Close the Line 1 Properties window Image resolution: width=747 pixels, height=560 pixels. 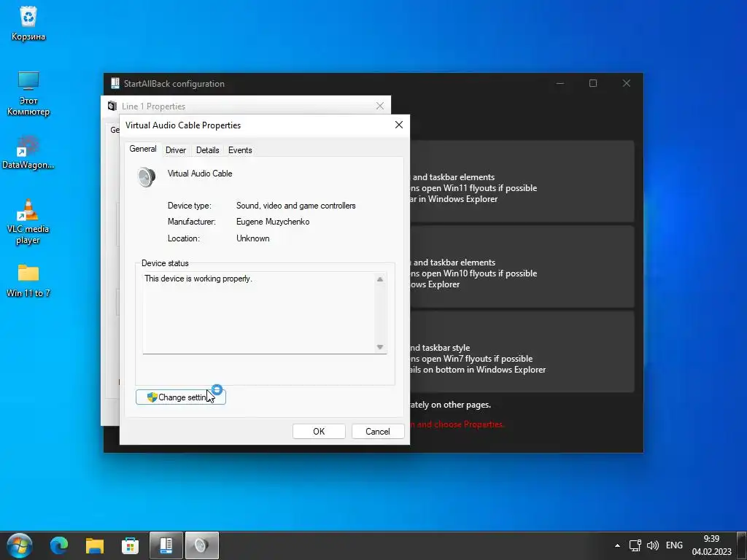[379, 106]
